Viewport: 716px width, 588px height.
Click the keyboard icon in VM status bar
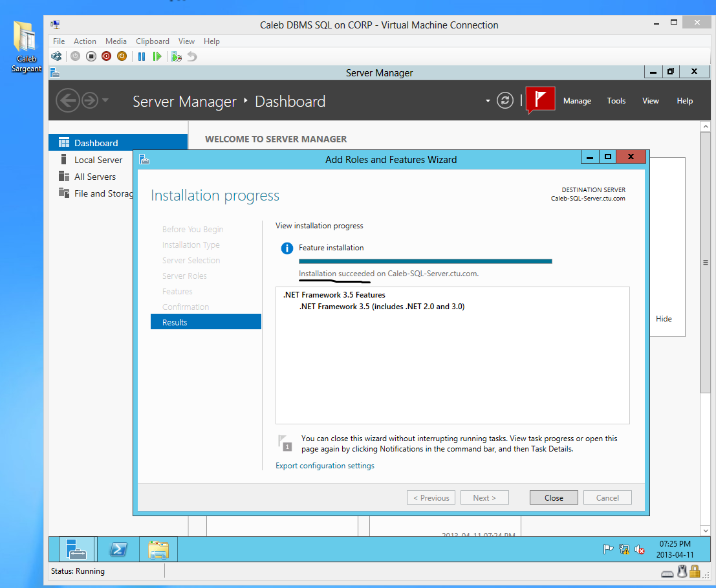tap(667, 573)
